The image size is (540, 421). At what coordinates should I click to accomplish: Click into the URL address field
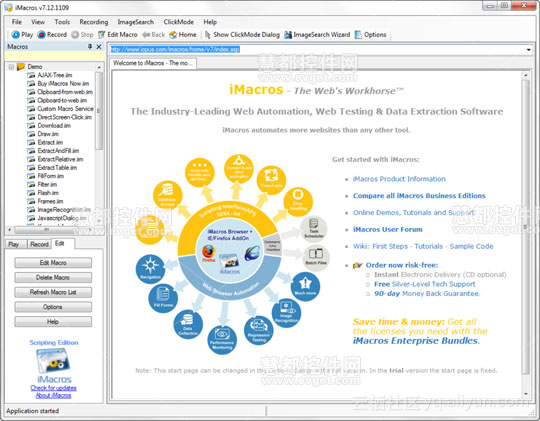click(316, 50)
